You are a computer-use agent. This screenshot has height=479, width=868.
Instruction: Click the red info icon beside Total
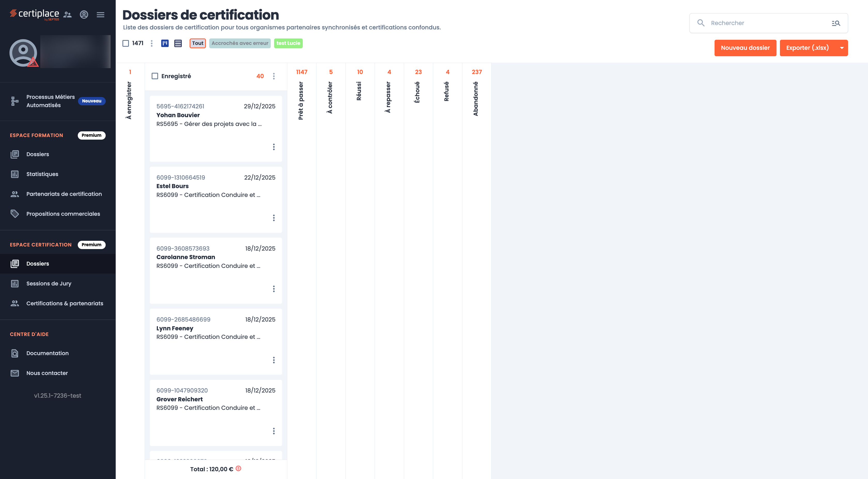pos(238,468)
